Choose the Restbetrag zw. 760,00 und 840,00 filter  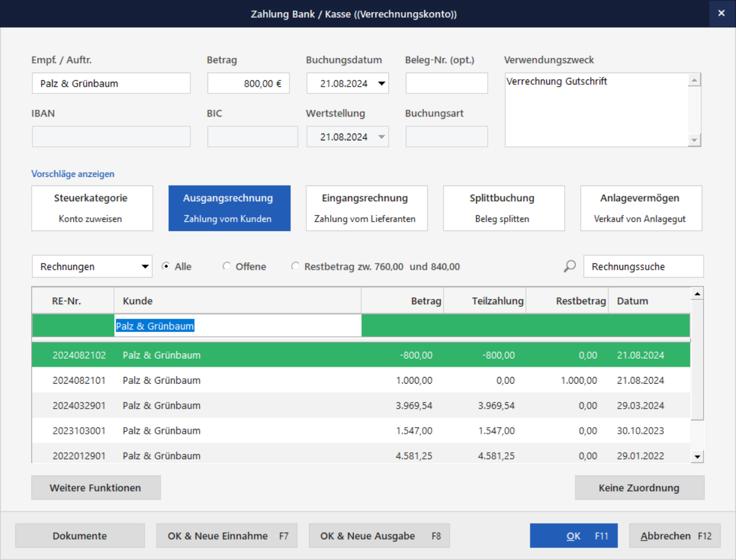(x=296, y=267)
